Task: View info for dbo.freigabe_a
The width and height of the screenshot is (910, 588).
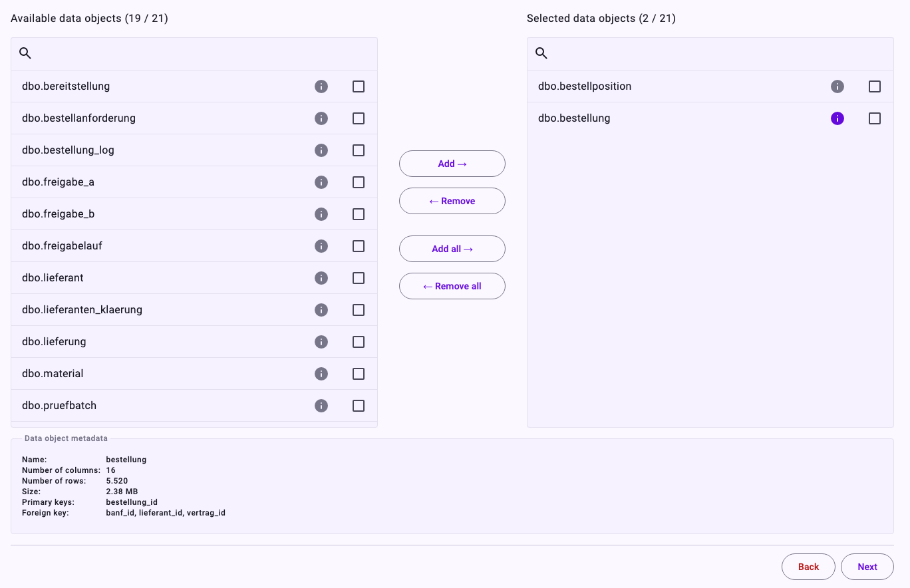Action: (321, 182)
